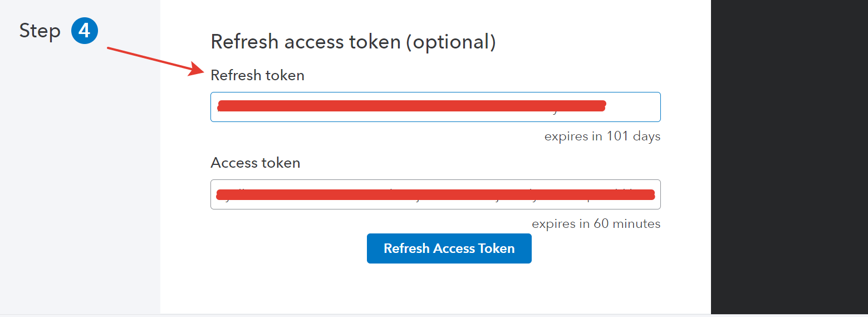This screenshot has width=868, height=317.
Task: Click the blue step 4 number badge
Action: pyautogui.click(x=85, y=31)
